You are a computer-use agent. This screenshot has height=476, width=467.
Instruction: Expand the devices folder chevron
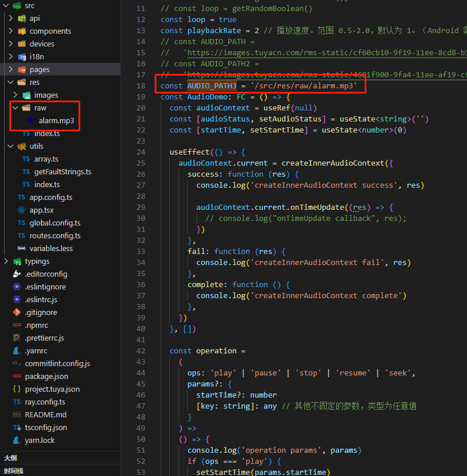[10, 44]
